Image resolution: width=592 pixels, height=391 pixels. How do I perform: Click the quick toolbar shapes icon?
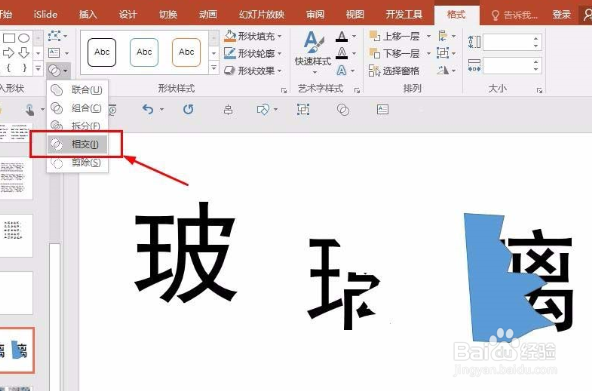[263, 110]
